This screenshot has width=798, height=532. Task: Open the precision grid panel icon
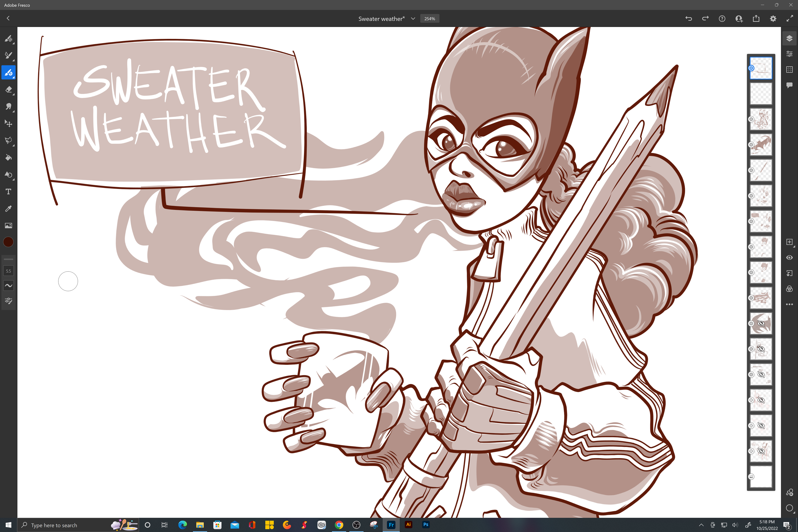[789, 70]
